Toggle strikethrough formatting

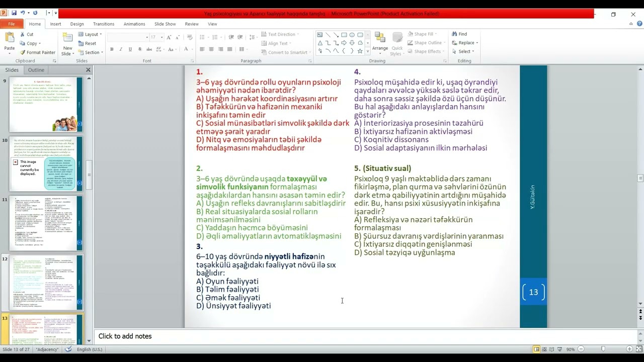149,49
